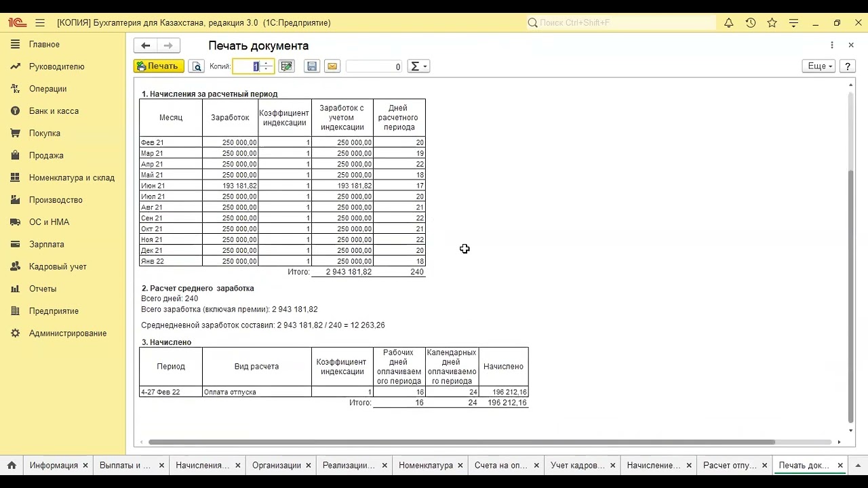
Task: Expand the sigma dropdown arrow
Action: click(425, 66)
